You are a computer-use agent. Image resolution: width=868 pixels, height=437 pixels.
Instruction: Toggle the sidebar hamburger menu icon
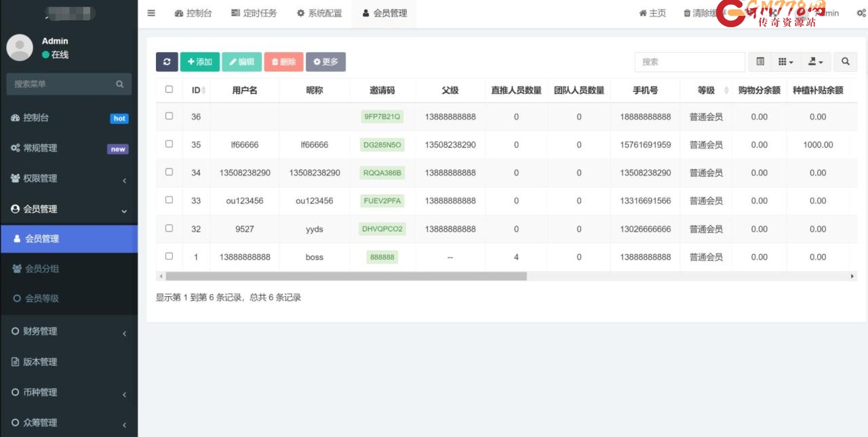coord(151,13)
